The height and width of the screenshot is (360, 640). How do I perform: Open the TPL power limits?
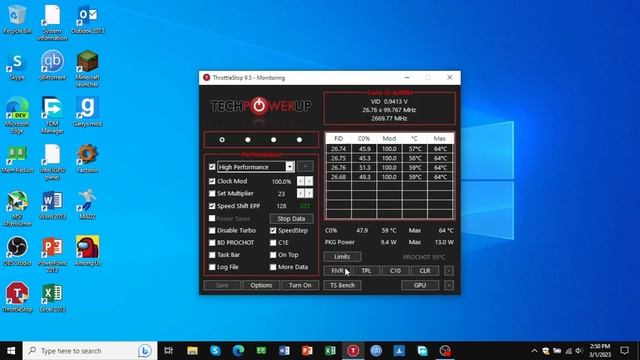(x=366, y=271)
